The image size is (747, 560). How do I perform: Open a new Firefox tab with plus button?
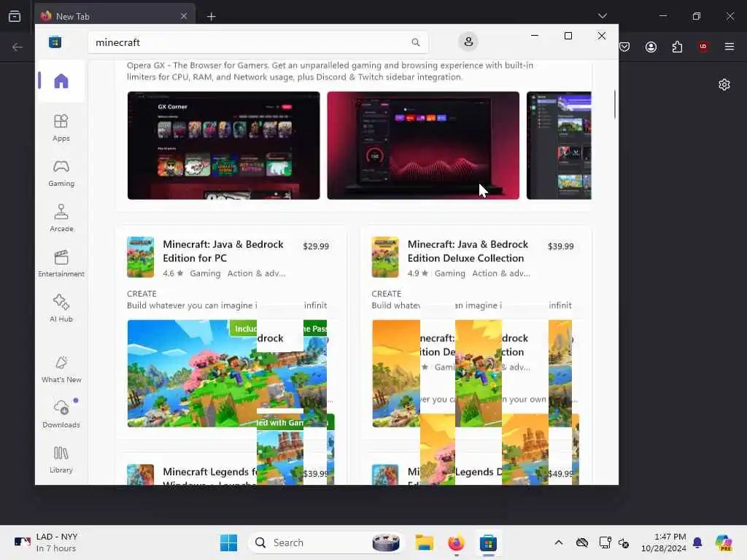pos(211,16)
